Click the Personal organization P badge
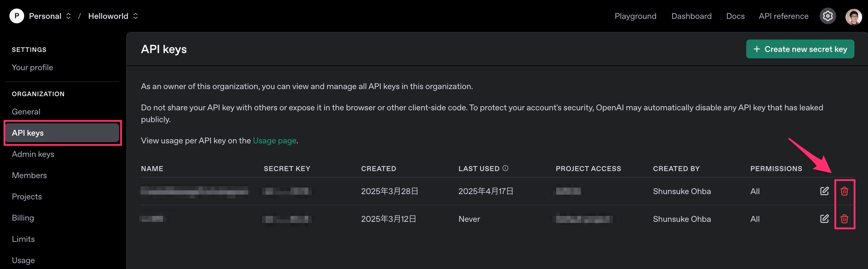 pyautogui.click(x=17, y=16)
